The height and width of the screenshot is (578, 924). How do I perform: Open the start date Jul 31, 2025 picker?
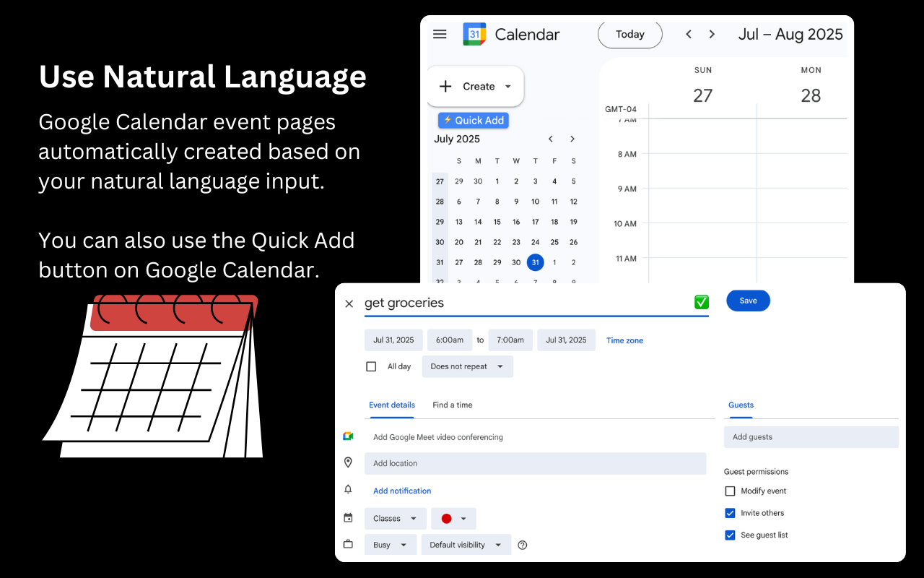click(393, 340)
